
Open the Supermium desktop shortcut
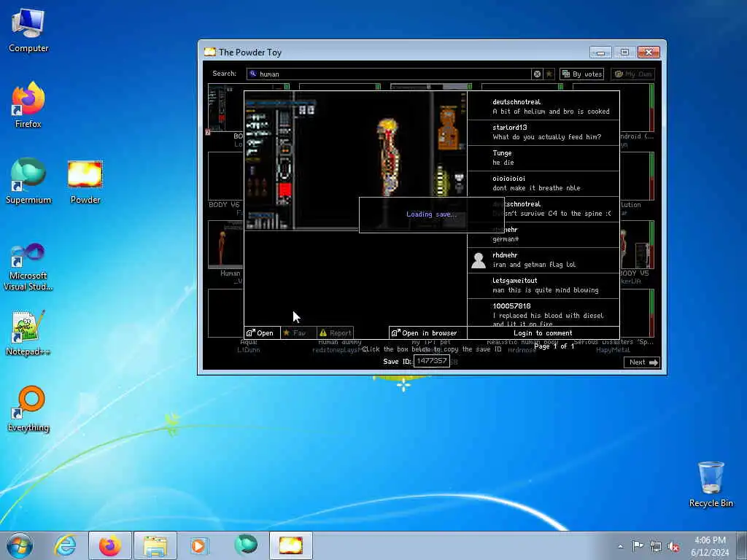click(28, 181)
